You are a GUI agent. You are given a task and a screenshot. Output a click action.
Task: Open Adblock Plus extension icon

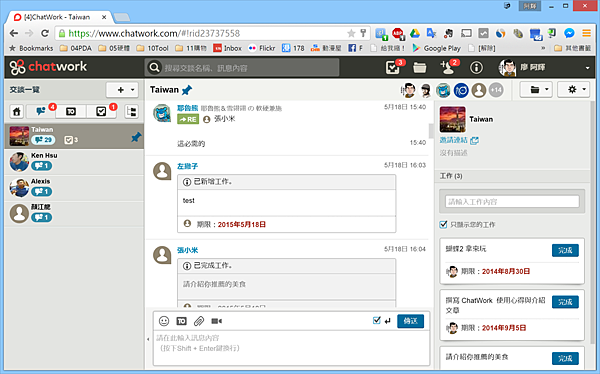(x=398, y=34)
